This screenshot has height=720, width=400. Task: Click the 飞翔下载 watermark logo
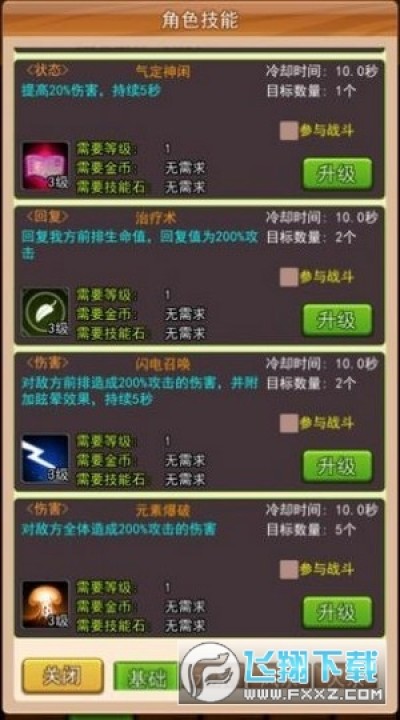point(282,673)
